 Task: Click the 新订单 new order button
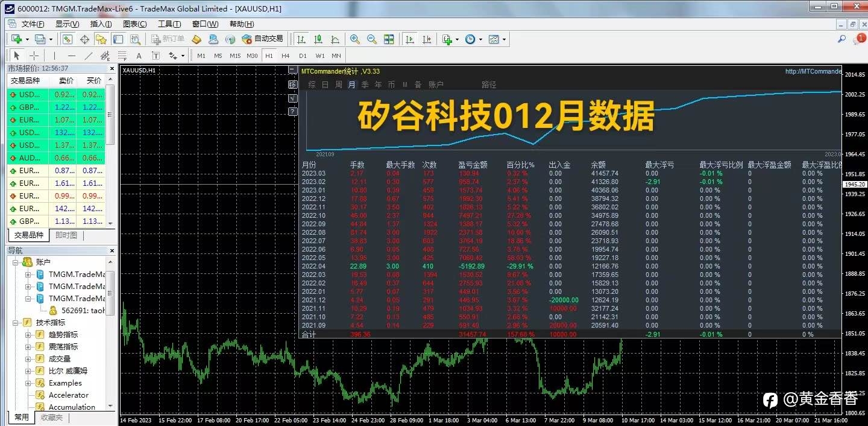(167, 39)
